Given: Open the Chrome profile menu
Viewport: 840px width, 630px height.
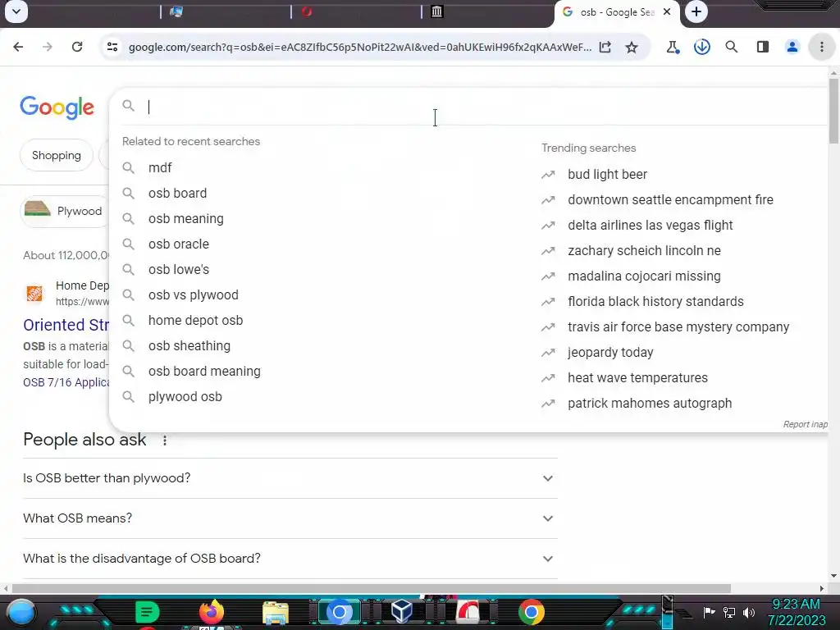Looking at the screenshot, I should (x=792, y=47).
